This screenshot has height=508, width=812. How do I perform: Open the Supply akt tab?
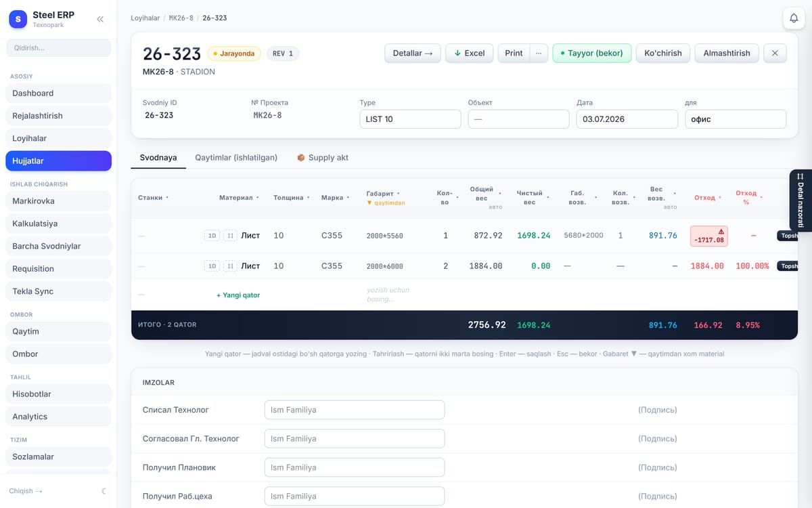click(x=323, y=158)
